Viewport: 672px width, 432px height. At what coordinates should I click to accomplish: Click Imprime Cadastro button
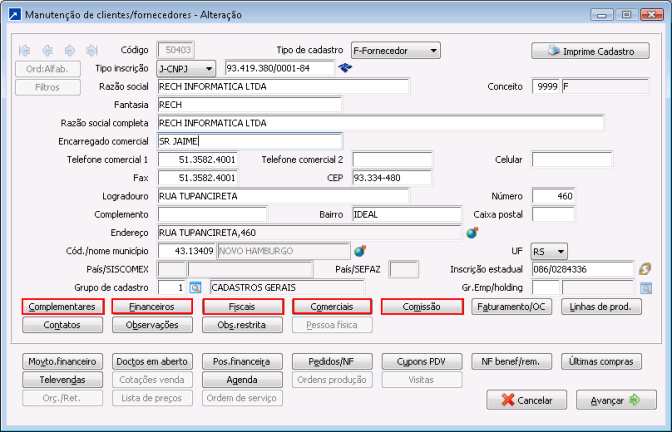(590, 51)
